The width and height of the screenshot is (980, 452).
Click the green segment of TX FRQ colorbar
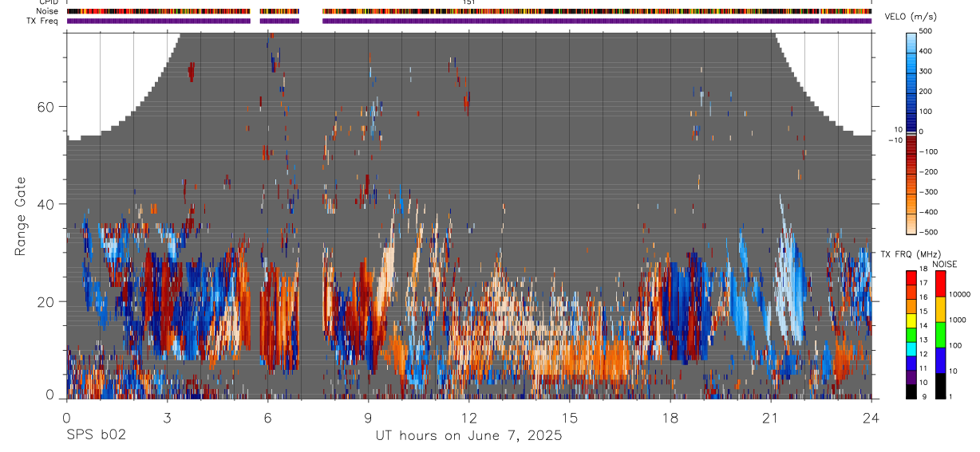click(911, 333)
